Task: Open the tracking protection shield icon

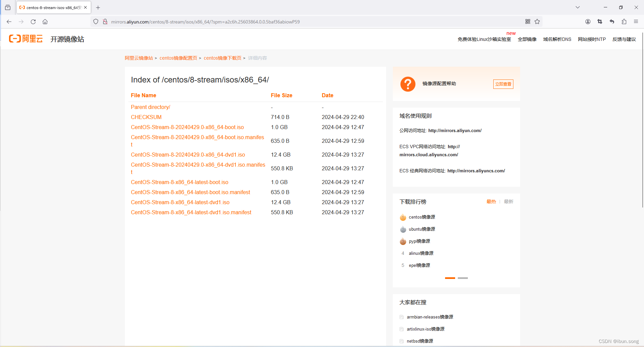Action: (x=96, y=22)
